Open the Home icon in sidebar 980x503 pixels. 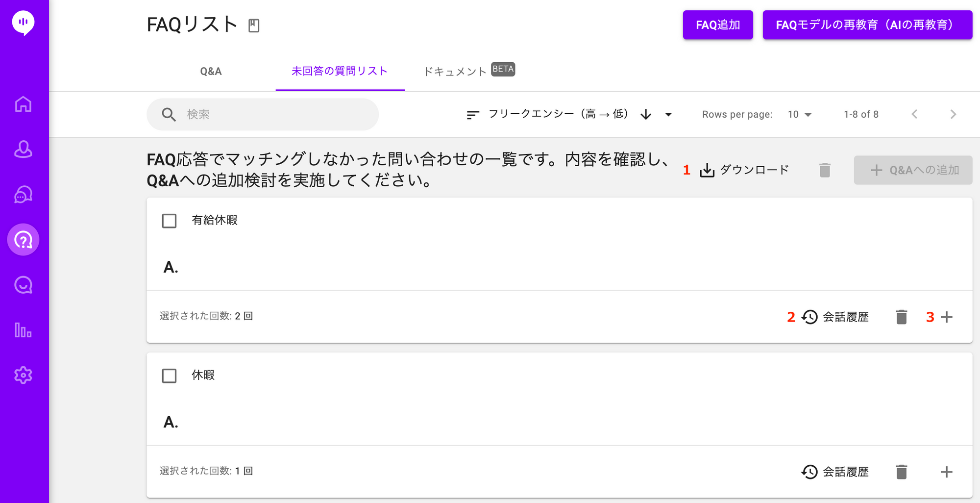click(23, 104)
